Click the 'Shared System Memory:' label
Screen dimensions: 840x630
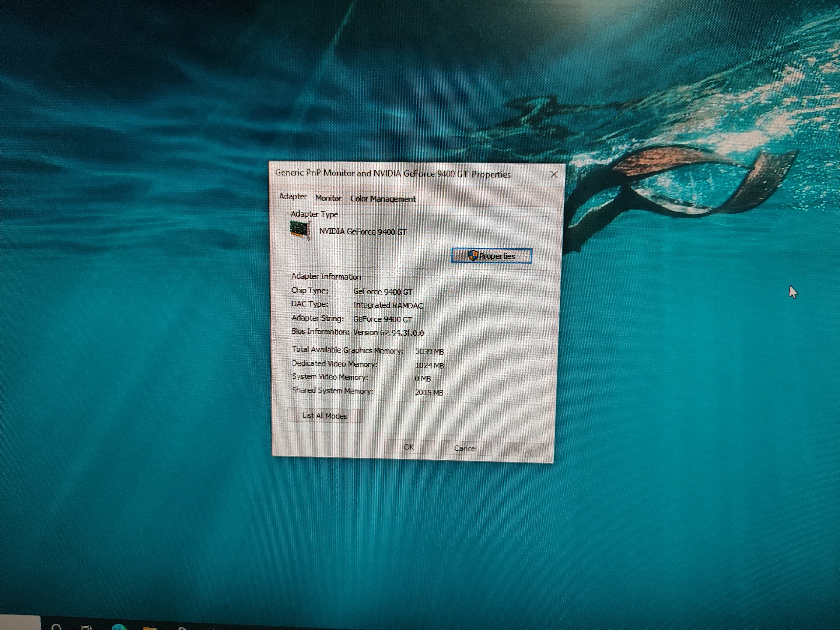[x=333, y=391]
